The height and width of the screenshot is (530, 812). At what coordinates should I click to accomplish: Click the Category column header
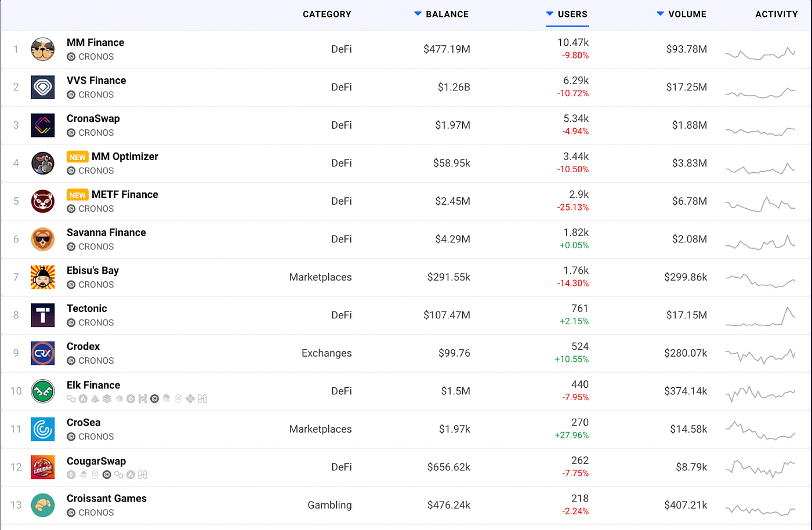(x=327, y=14)
